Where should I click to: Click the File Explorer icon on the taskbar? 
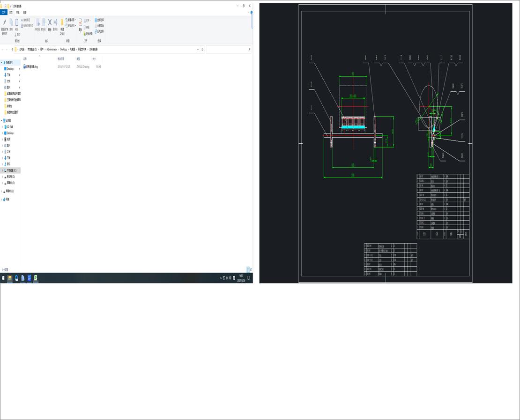(10, 278)
